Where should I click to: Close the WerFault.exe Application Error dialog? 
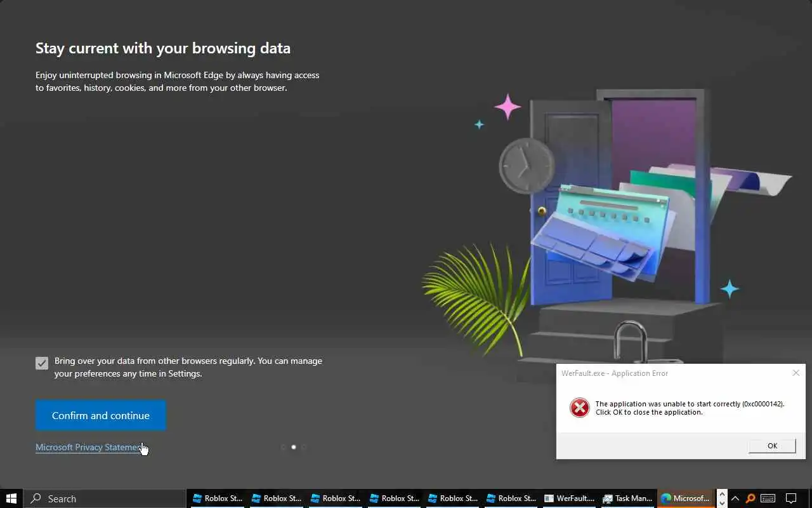pyautogui.click(x=796, y=373)
